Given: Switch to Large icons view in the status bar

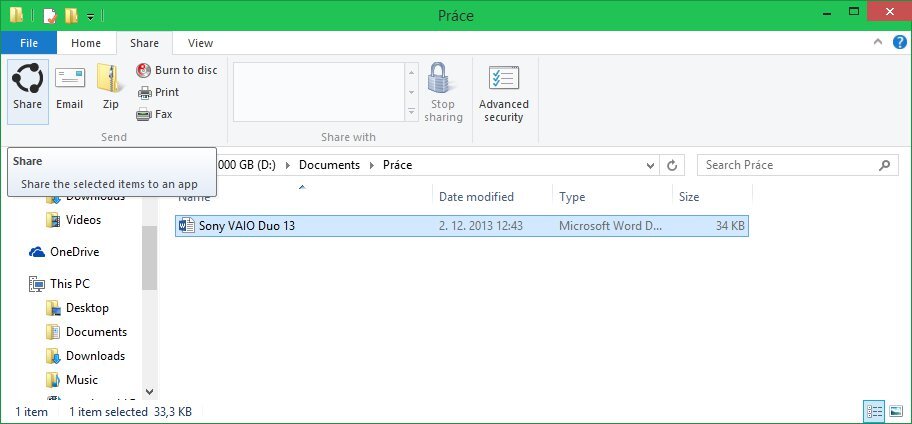Looking at the screenshot, I should [896, 412].
